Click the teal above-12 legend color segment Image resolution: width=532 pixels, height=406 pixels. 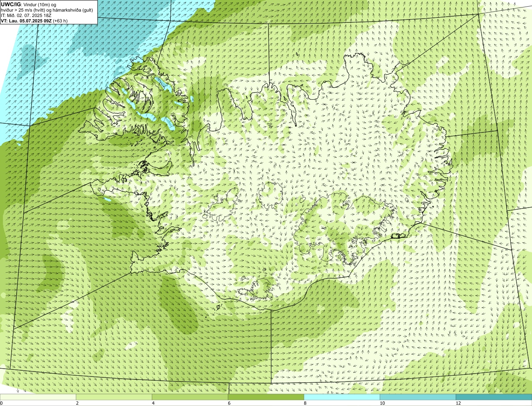tap(494, 397)
